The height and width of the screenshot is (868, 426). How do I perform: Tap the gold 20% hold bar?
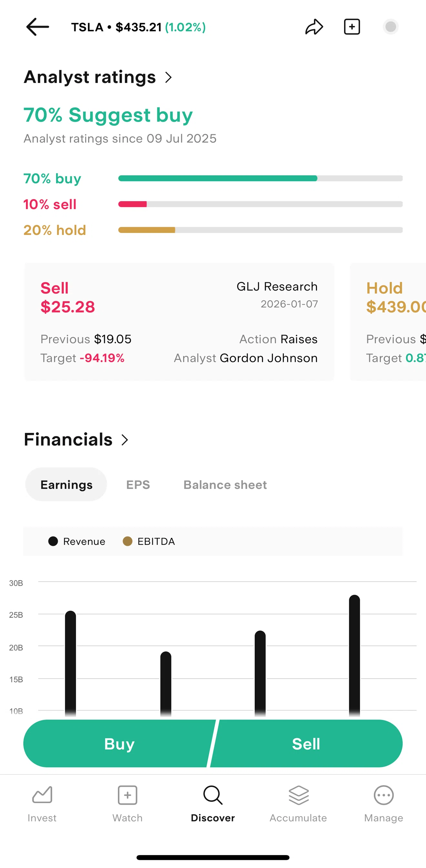(147, 230)
